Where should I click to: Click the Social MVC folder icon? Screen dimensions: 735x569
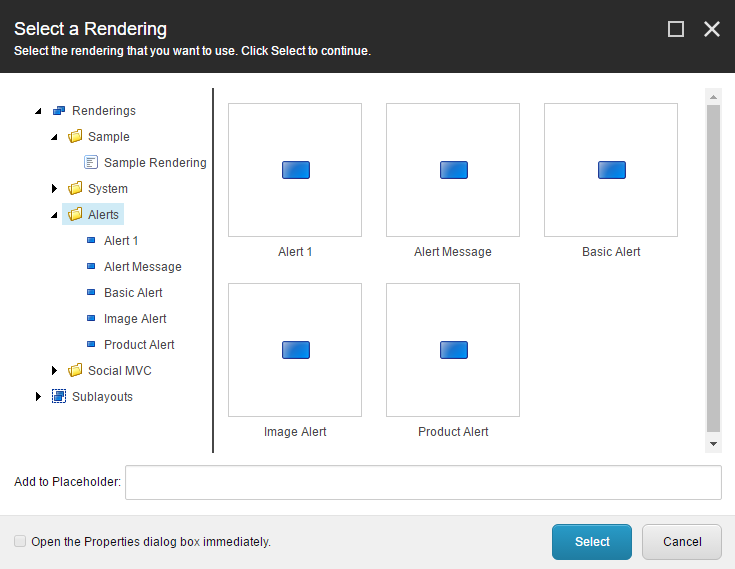point(75,370)
